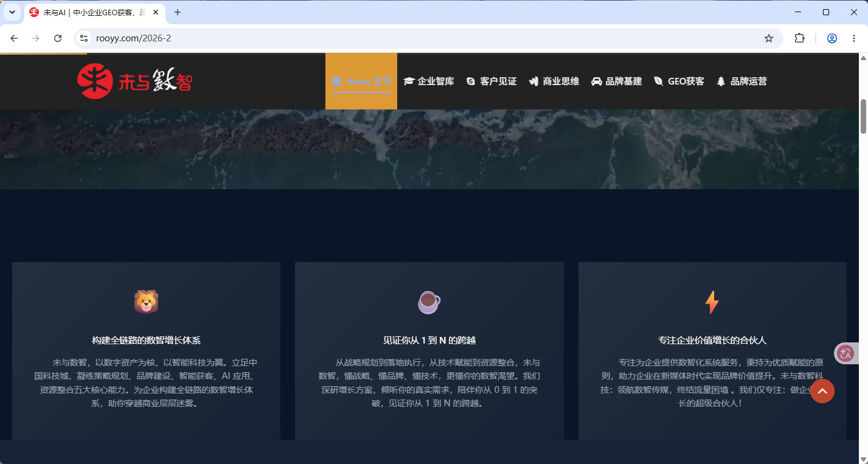This screenshot has width=868, height=464.
Task: Go to the 客户见证 menu item
Action: (491, 81)
